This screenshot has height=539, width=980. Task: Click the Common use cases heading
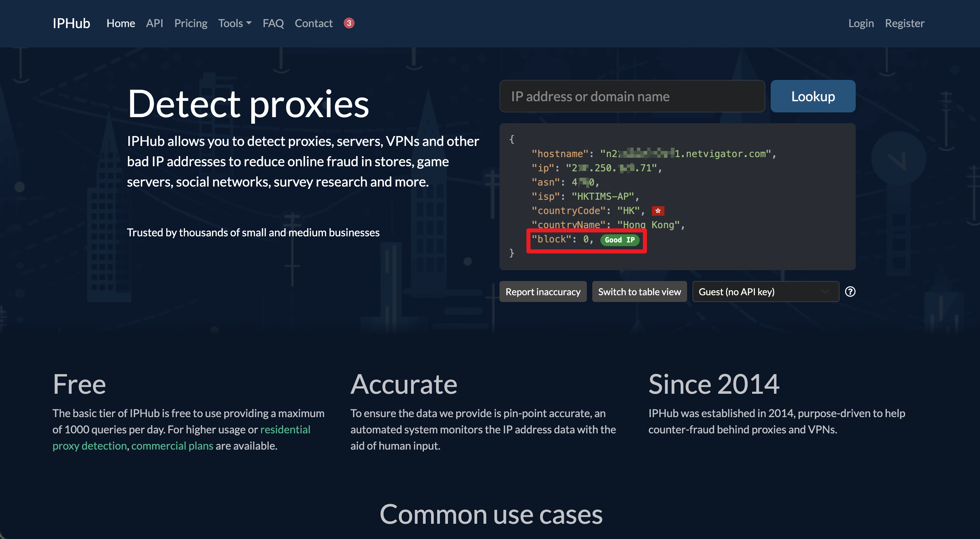pos(491,514)
